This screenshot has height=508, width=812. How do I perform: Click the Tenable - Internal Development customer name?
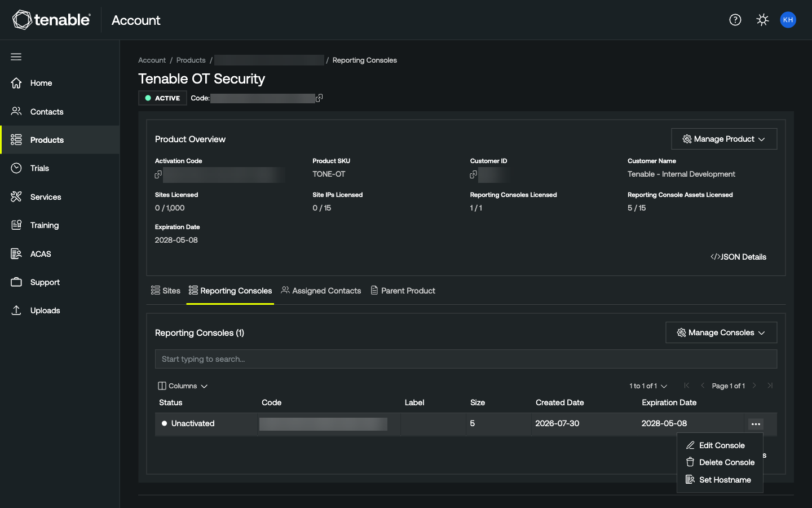(681, 174)
